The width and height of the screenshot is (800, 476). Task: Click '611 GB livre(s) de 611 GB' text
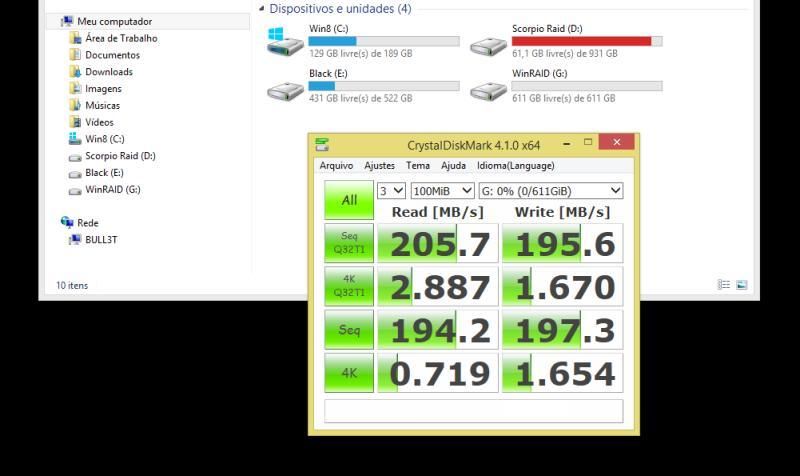pos(564,98)
